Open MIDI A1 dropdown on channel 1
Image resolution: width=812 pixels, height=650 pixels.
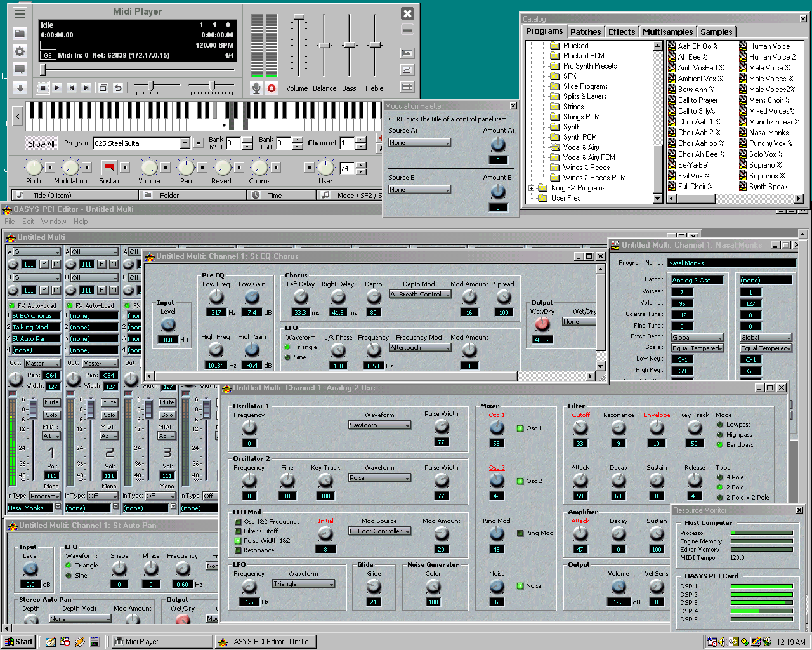click(x=51, y=436)
